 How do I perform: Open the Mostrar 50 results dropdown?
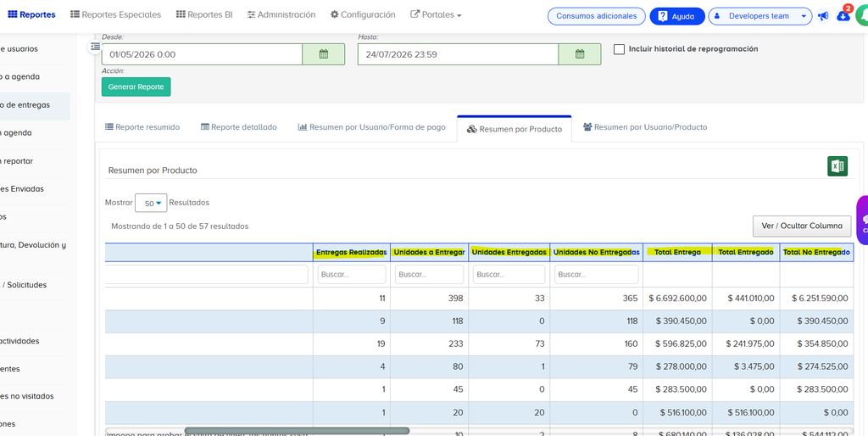[x=151, y=204]
